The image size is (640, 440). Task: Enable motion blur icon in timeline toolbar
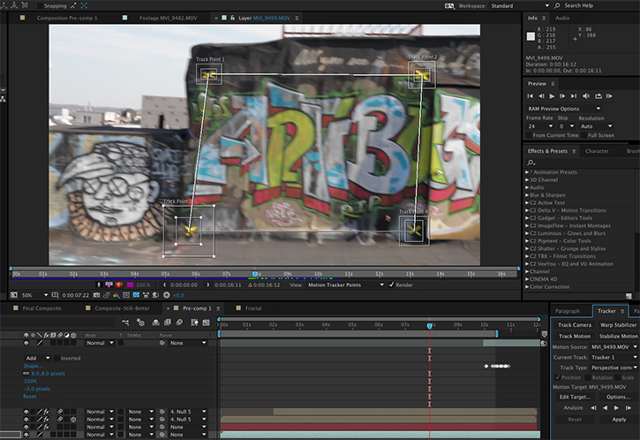pos(179,322)
